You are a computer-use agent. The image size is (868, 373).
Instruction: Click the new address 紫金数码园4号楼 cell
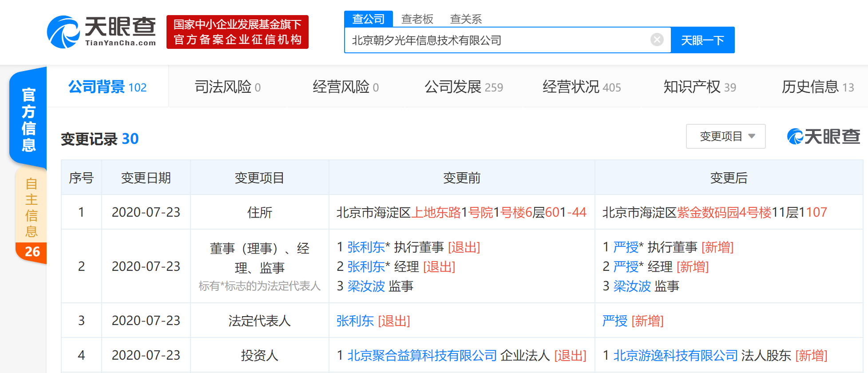(x=729, y=212)
